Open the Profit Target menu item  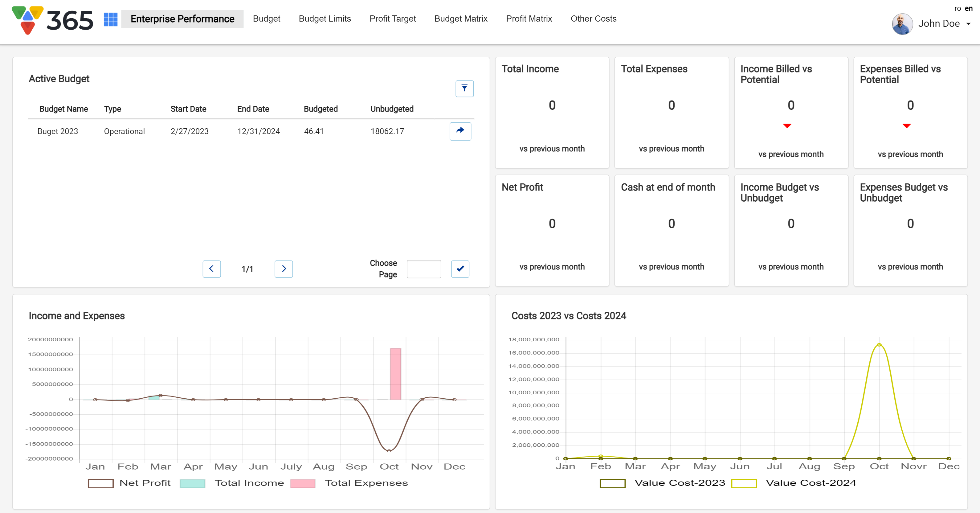pyautogui.click(x=392, y=18)
